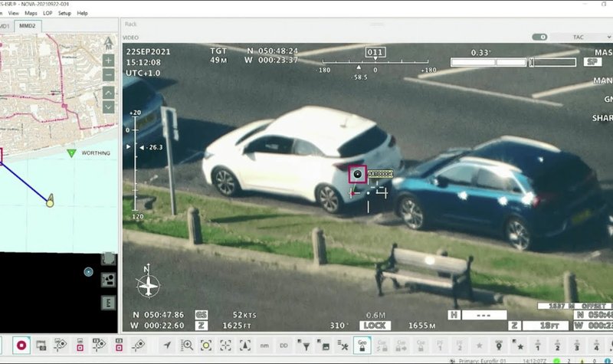613x364 pixels.
Task: Open the Maps menu
Action: (x=31, y=13)
